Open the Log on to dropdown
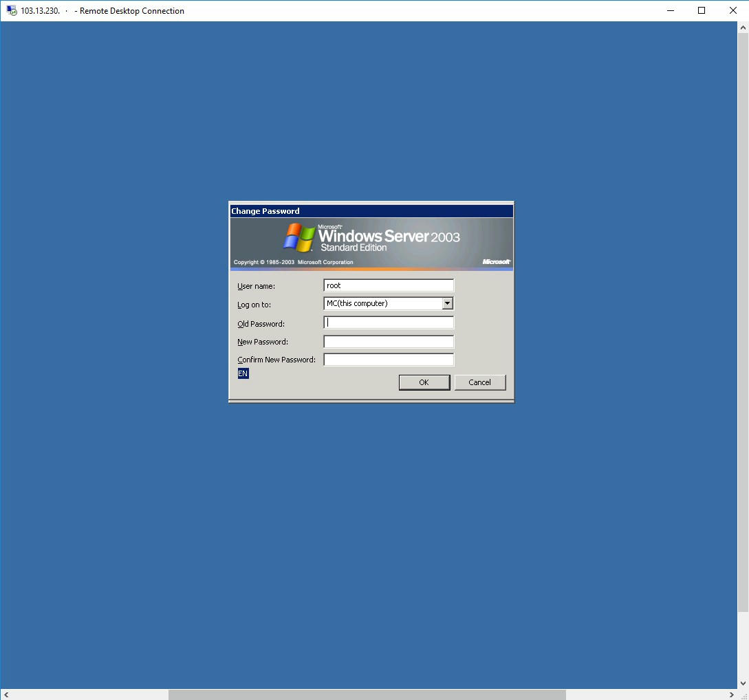Viewport: 749px width, 700px height. pos(447,303)
